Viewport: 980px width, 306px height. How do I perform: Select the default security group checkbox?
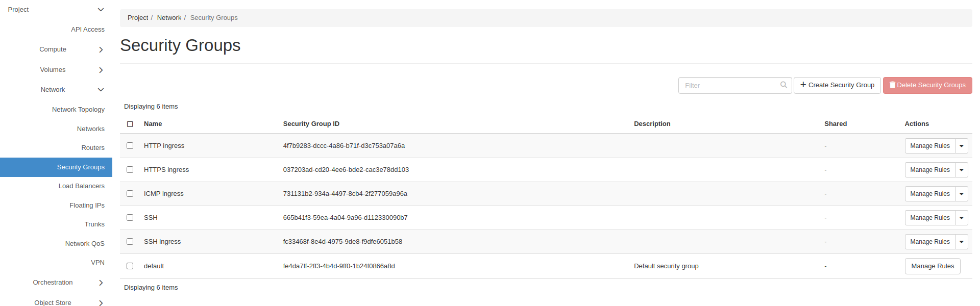(130, 266)
